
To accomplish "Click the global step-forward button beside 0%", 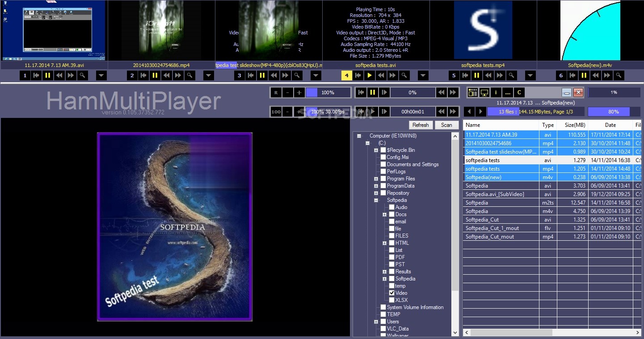I will coord(384,92).
